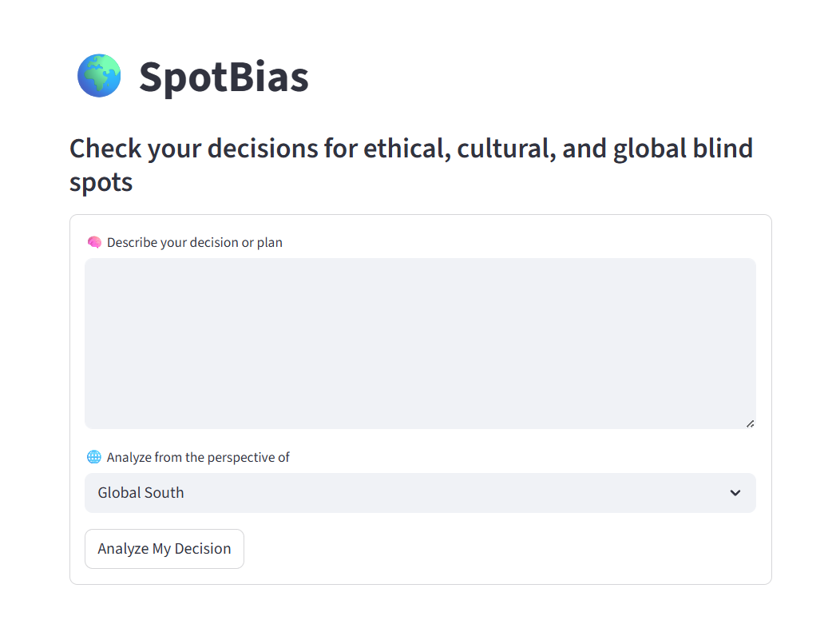Click the 'Analyze from the perspective of' label

point(198,457)
